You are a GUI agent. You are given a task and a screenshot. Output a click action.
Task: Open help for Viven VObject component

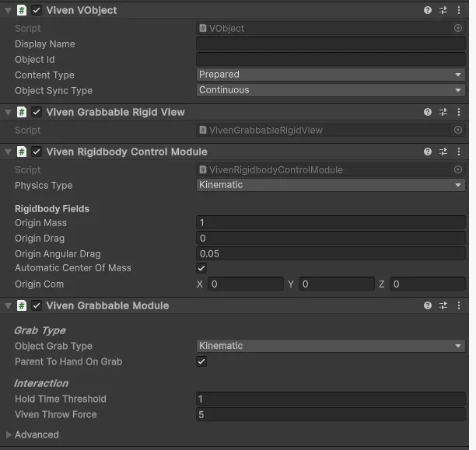(x=428, y=10)
